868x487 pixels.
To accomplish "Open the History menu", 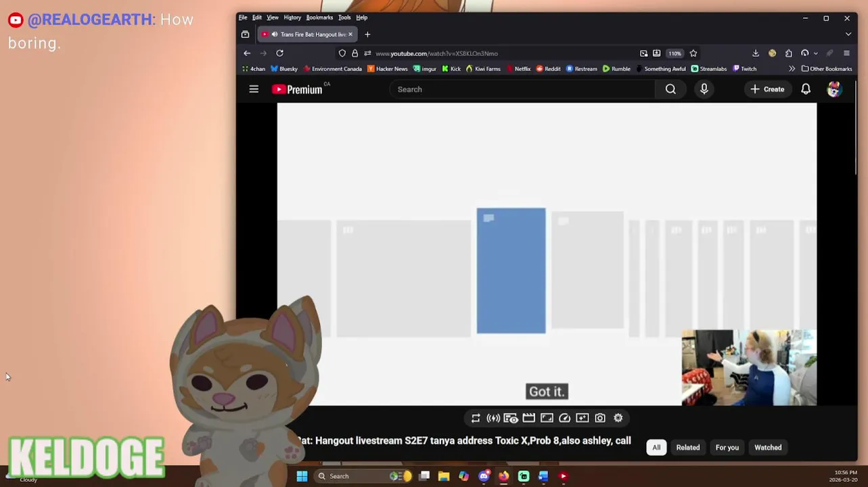I will point(292,18).
